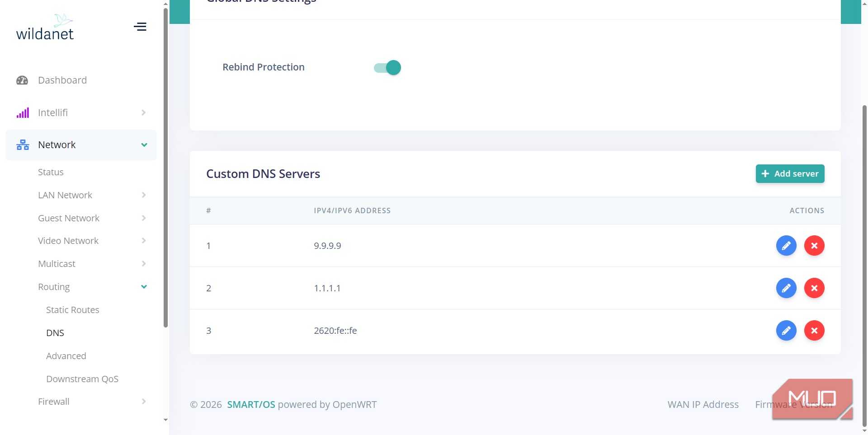Collapse the Routing submenu chevron
The height and width of the screenshot is (435, 868).
coord(144,287)
